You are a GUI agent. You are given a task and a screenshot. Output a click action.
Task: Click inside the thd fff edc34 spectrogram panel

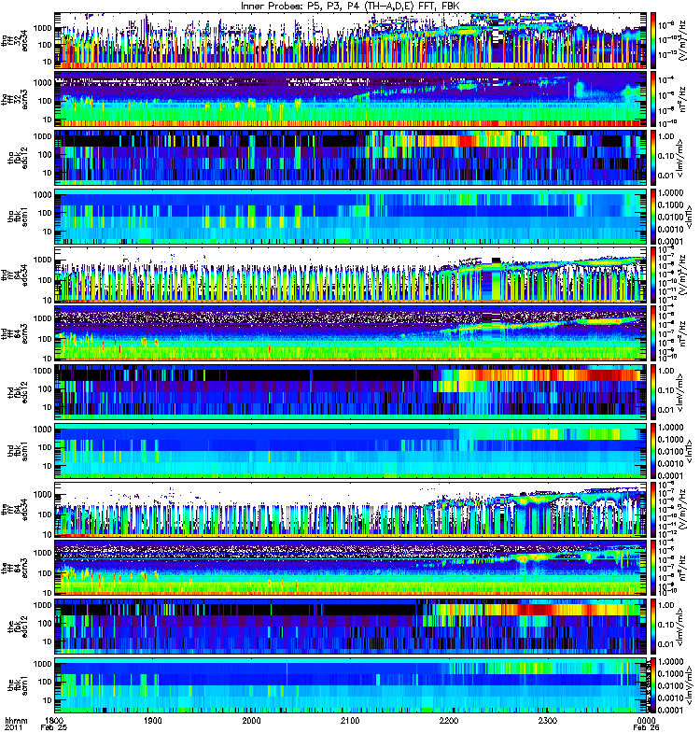click(350, 275)
